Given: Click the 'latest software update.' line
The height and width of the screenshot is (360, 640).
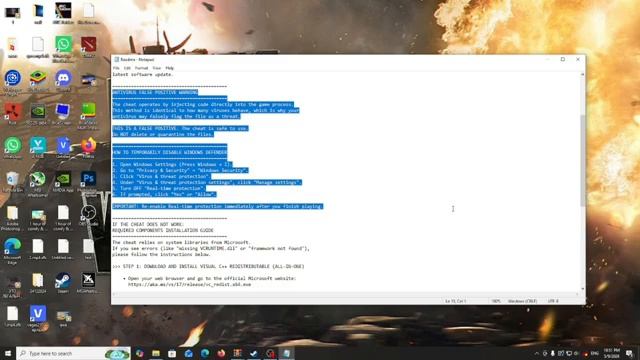Looking at the screenshot, I should [x=143, y=75].
